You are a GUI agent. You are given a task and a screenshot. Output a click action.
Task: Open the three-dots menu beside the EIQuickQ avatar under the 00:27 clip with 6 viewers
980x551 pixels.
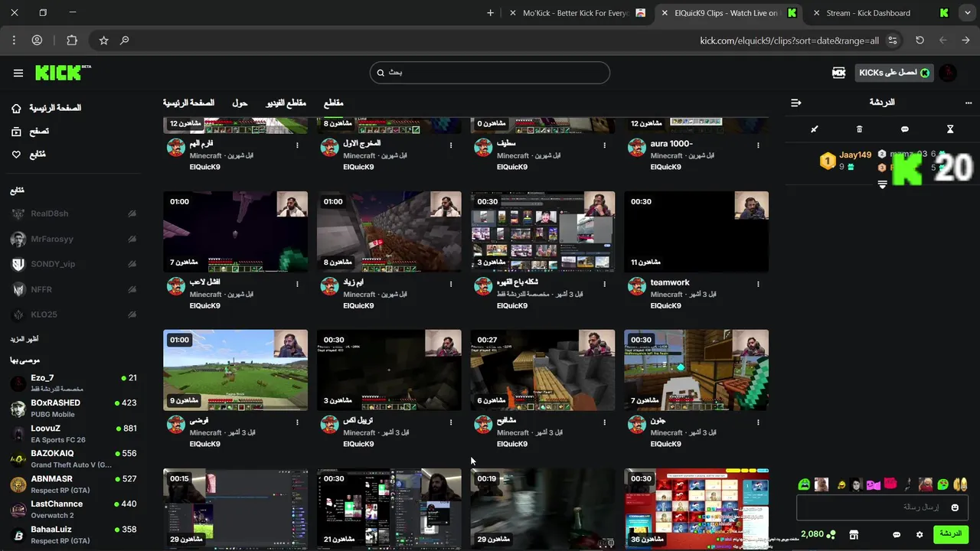[604, 422]
